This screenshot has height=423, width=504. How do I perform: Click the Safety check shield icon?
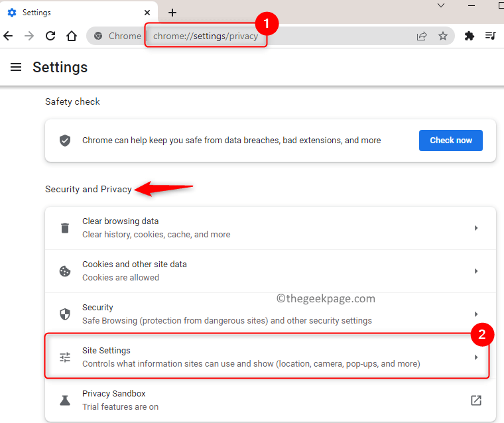point(65,141)
